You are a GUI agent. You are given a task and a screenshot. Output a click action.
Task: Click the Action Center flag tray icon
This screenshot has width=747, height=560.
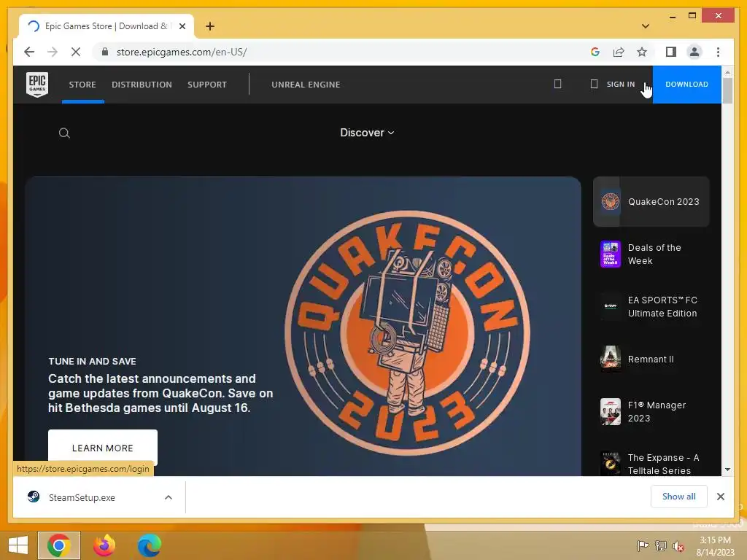coord(643,545)
